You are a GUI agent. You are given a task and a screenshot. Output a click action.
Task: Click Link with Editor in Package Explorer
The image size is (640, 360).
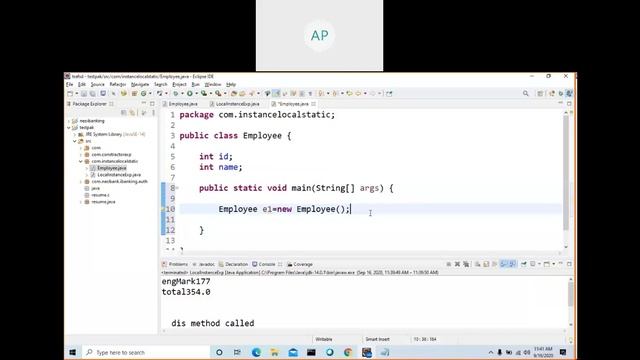coord(132,113)
